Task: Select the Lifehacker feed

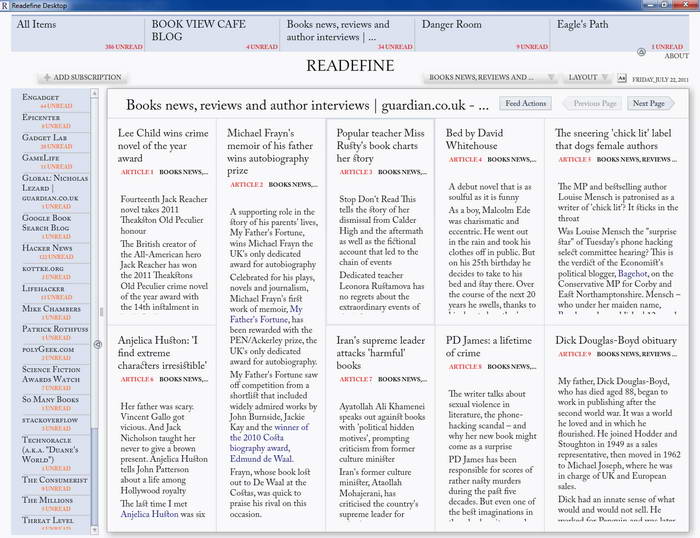Action: (x=51, y=292)
